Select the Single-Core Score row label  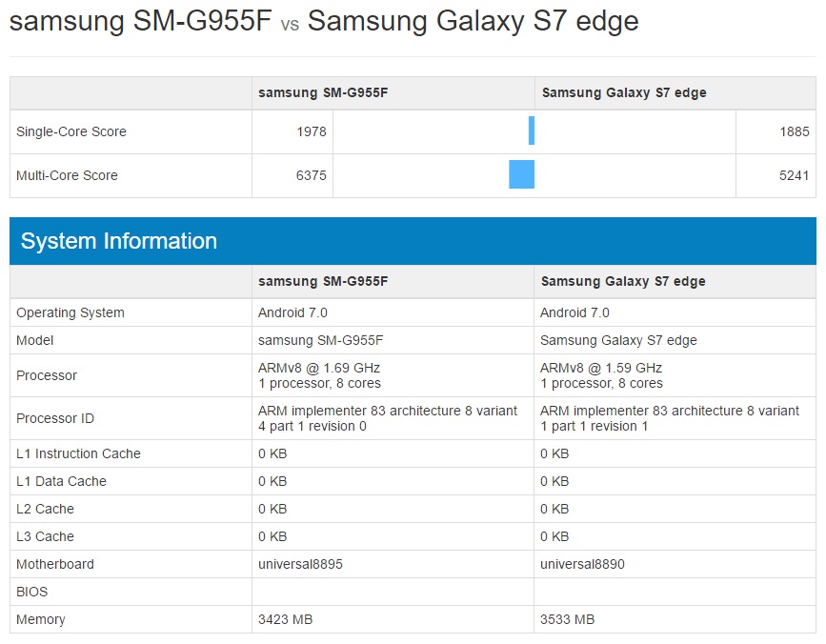click(71, 131)
